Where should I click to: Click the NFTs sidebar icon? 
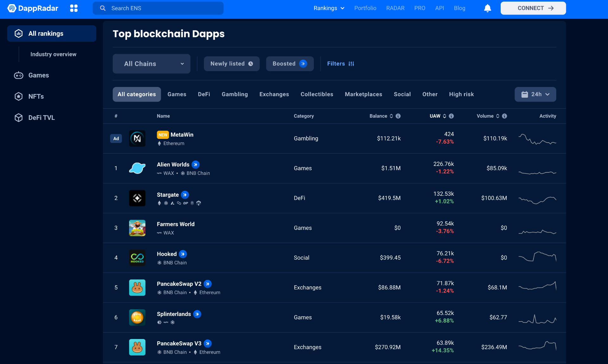[19, 96]
